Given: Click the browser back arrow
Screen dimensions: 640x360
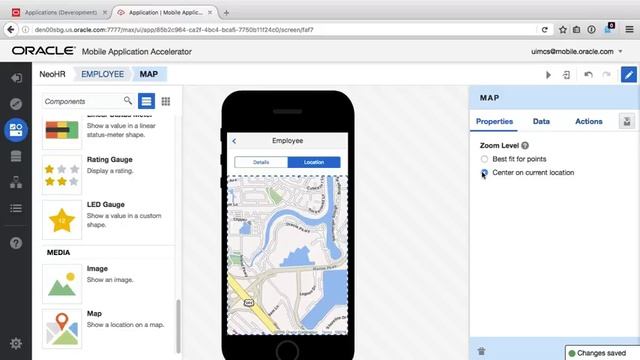Looking at the screenshot, I should point(11,29).
